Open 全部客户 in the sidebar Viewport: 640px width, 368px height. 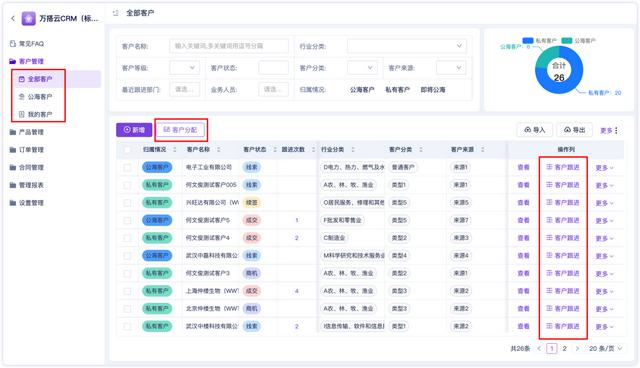tap(57, 79)
